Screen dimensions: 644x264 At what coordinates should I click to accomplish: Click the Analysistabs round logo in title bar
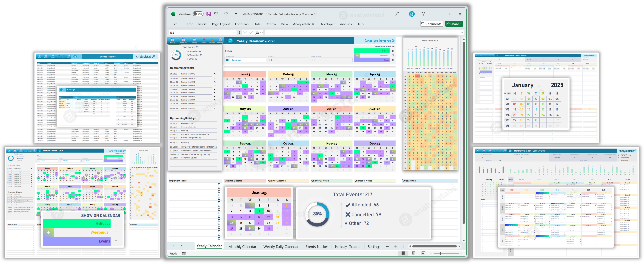click(412, 14)
